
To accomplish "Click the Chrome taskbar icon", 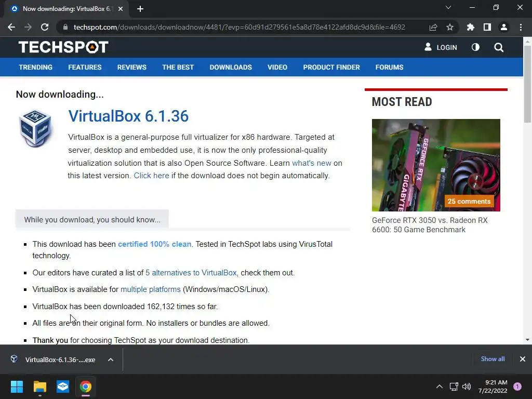I will 86,387.
